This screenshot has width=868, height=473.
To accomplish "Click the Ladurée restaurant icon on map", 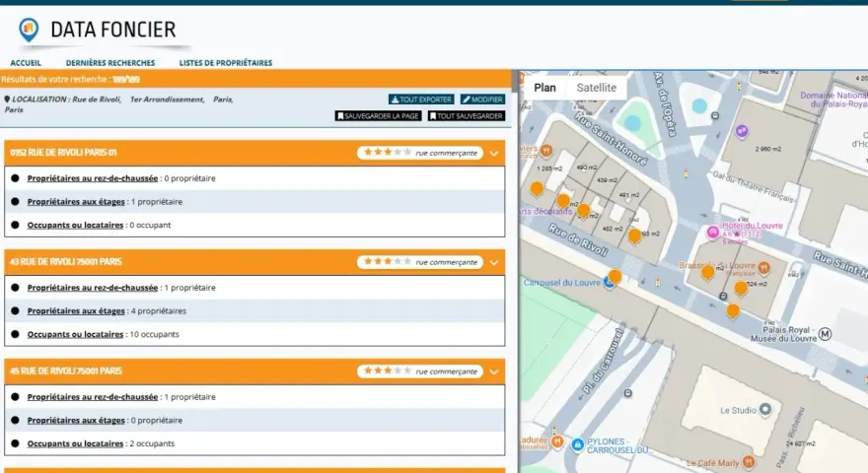I will (557, 441).
